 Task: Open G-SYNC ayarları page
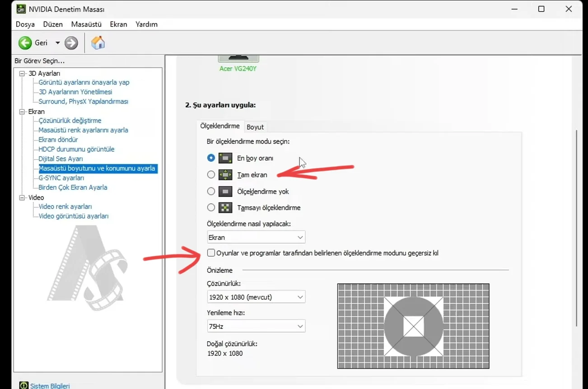pyautogui.click(x=61, y=178)
